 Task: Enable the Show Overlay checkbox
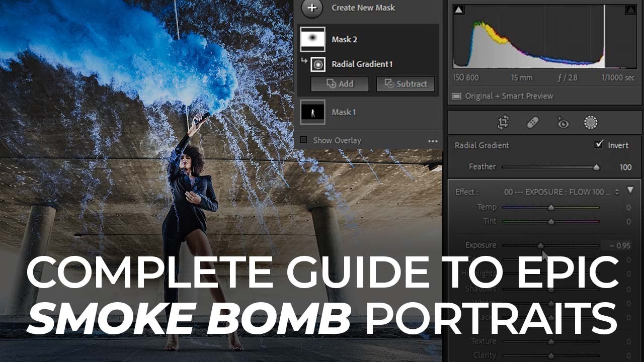pos(303,140)
